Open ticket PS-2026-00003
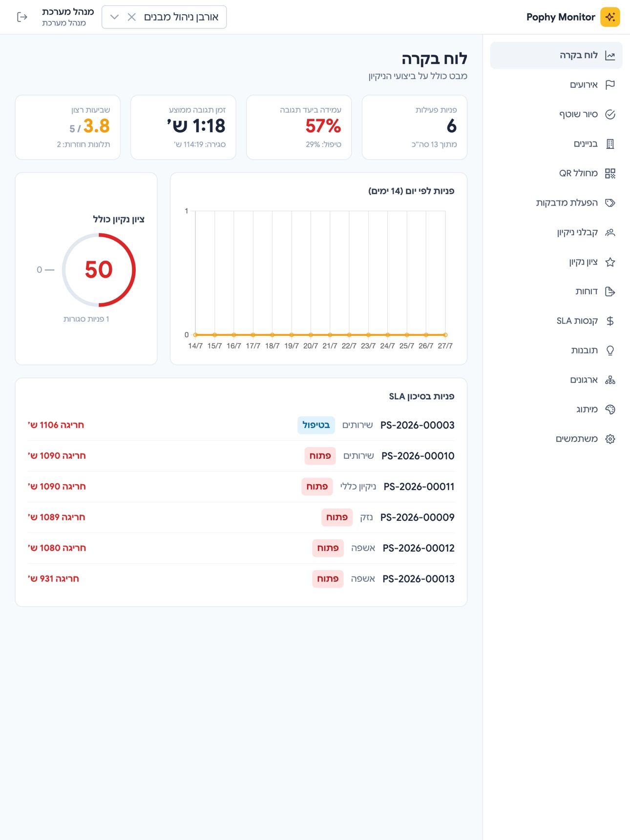Image resolution: width=630 pixels, height=840 pixels. pyautogui.click(x=417, y=425)
